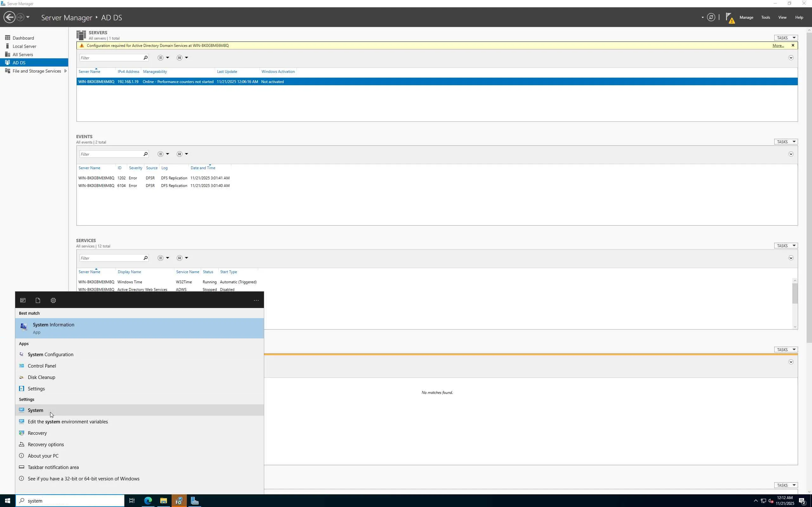Select the Settings gear filter in search panel

point(53,300)
